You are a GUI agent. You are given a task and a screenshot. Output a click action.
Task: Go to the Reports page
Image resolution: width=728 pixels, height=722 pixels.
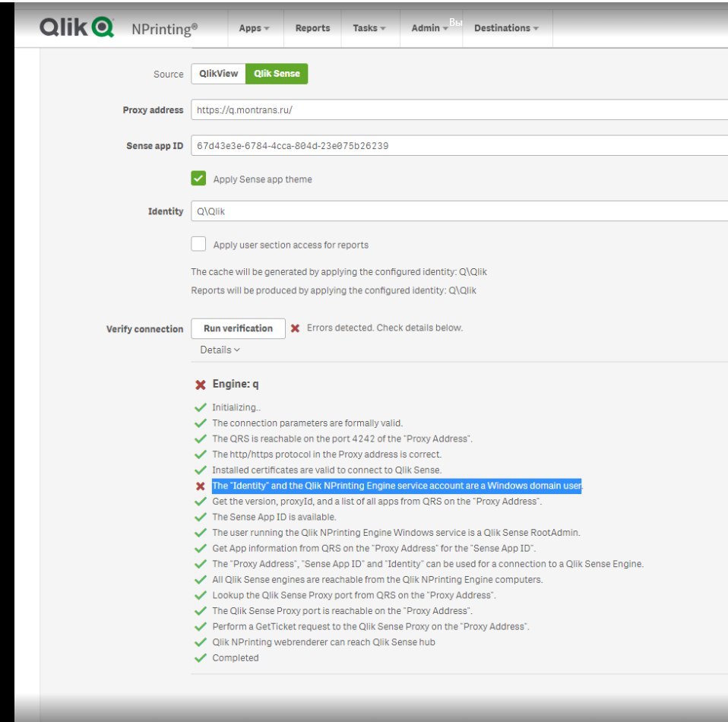click(x=312, y=28)
